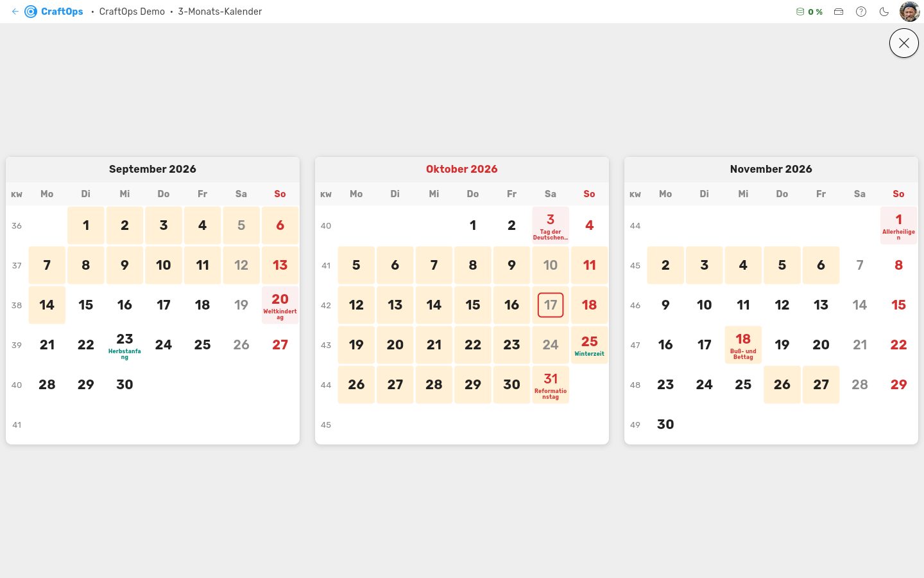Open the inbox tray icon
Viewport: 924px width, 578px height.
pyautogui.click(x=839, y=12)
